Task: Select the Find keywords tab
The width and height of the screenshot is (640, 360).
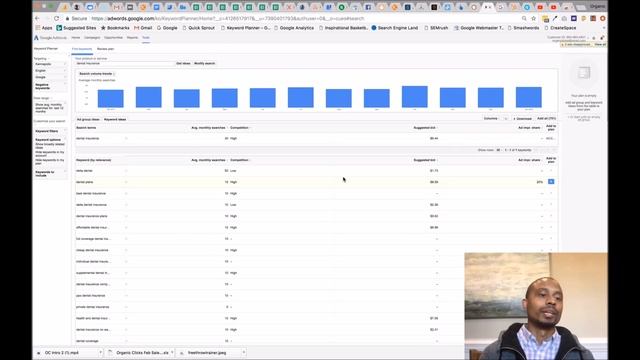Action: [82, 49]
